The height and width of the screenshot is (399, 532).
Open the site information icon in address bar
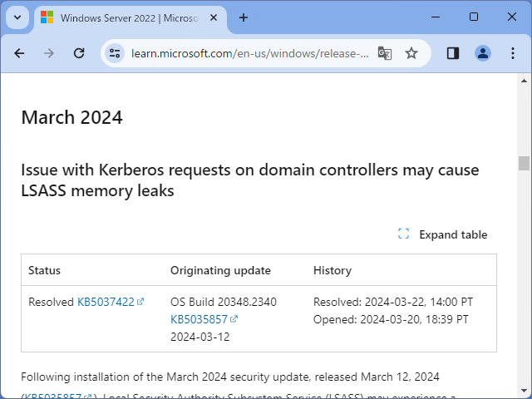[115, 53]
